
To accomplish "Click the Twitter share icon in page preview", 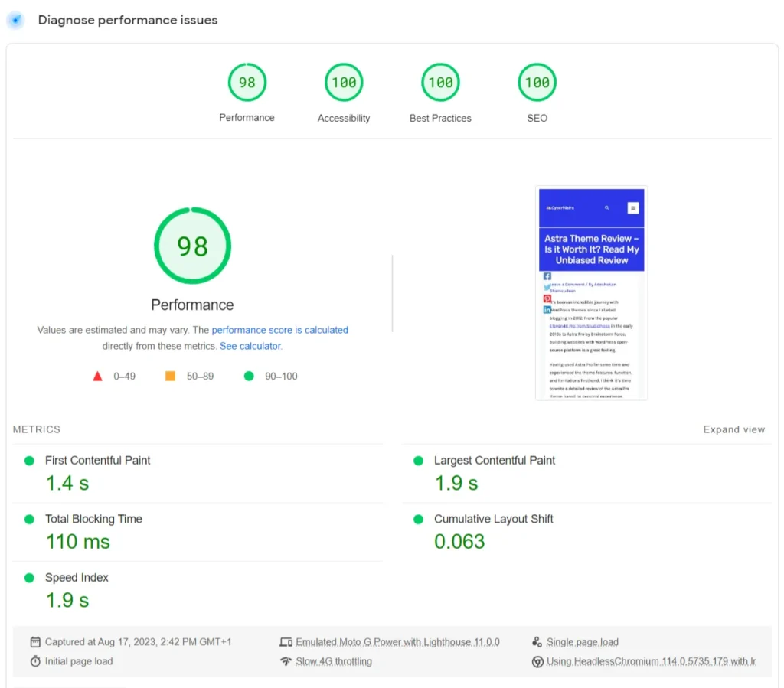I will point(547,286).
